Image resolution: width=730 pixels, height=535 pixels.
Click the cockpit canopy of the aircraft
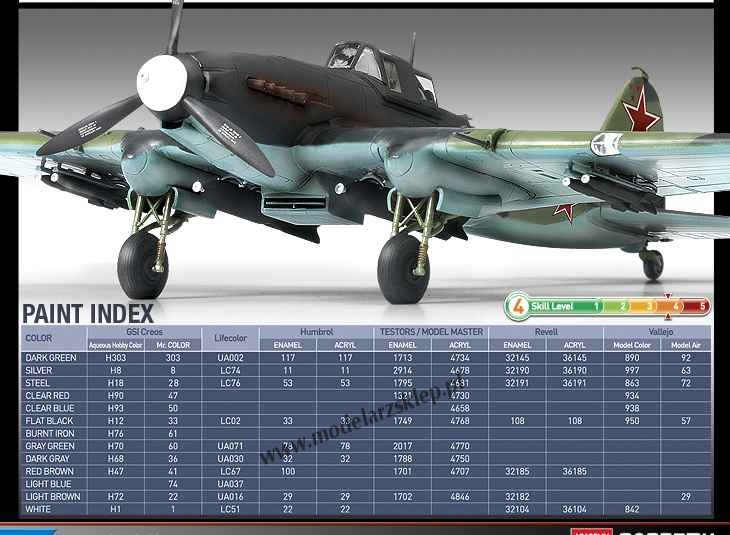coord(367,62)
